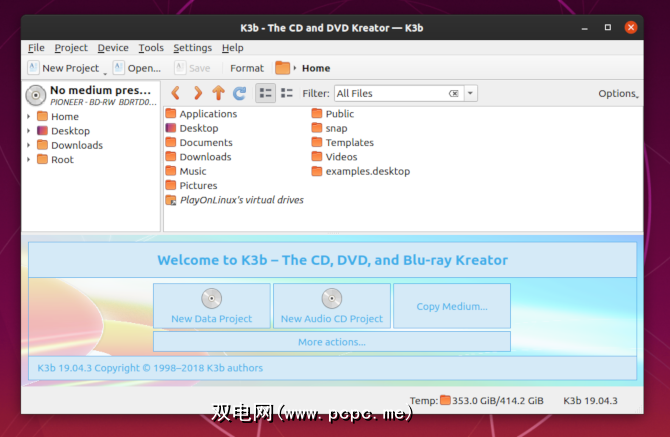Viewport: 670px width, 437px height.
Task: Open the New Project dropdown arrow
Action: [105, 73]
